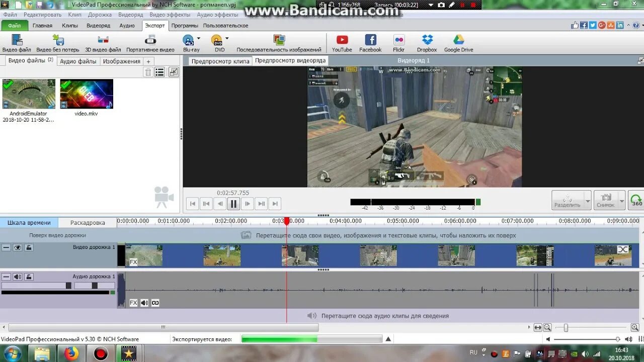Choose Видео без потерь export option
Image resolution: width=644 pixels, height=362 pixels.
pyautogui.click(x=58, y=44)
